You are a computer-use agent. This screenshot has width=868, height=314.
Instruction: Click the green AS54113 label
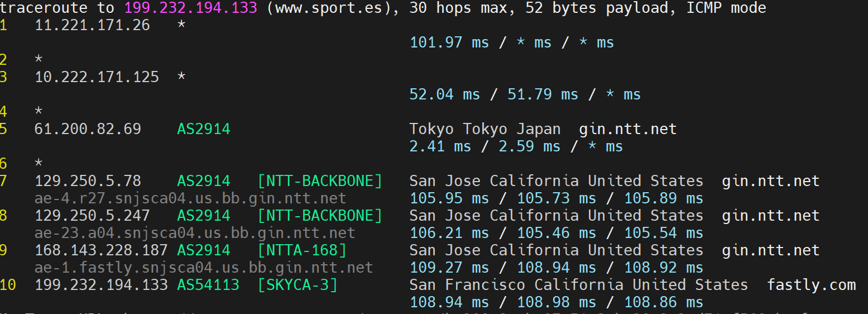pos(208,285)
